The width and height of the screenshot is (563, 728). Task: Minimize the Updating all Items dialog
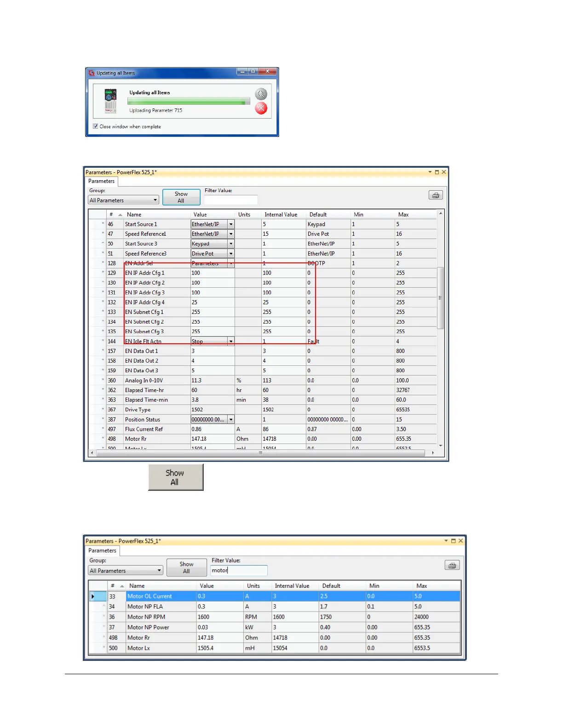[242, 71]
